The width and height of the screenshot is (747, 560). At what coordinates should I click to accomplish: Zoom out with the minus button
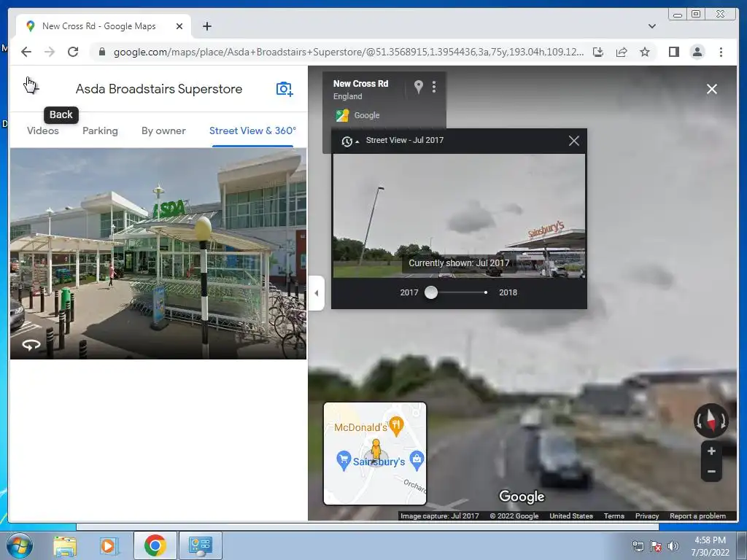711,472
